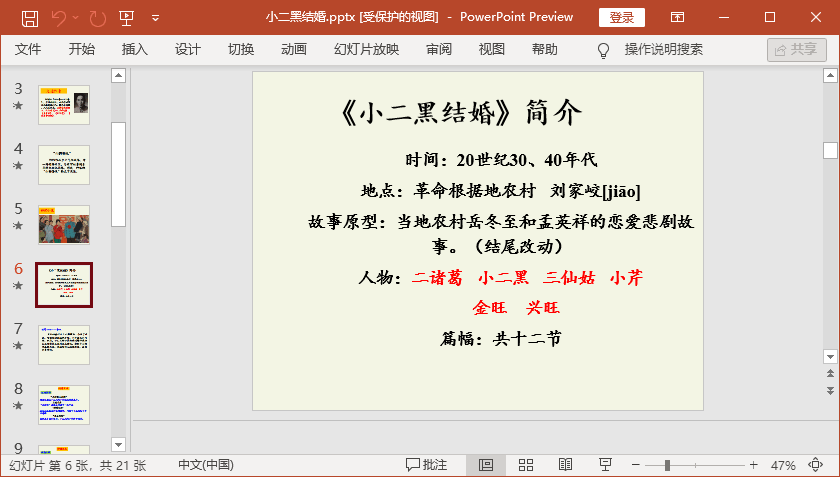
Task: Switch to the 开始 tab
Action: point(81,49)
